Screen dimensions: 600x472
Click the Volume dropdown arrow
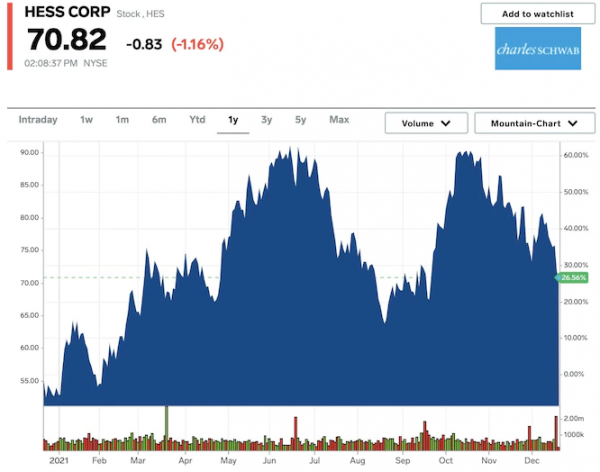446,123
